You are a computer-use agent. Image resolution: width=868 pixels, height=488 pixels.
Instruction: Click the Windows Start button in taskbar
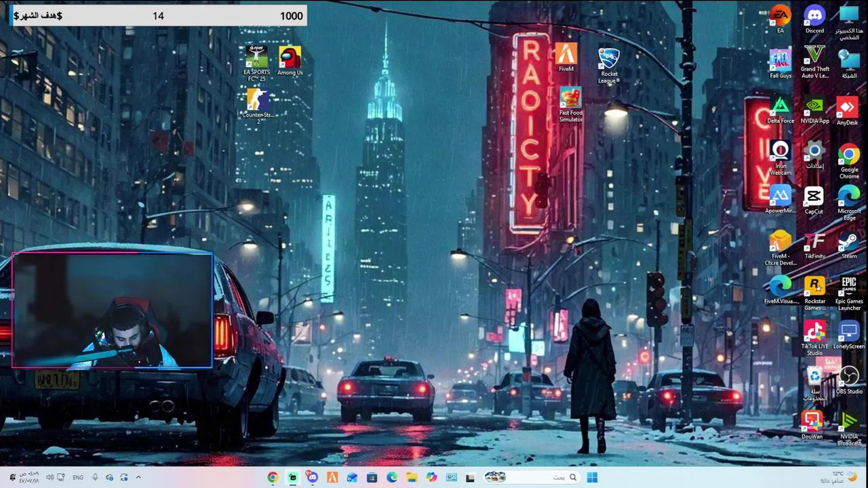[592, 477]
